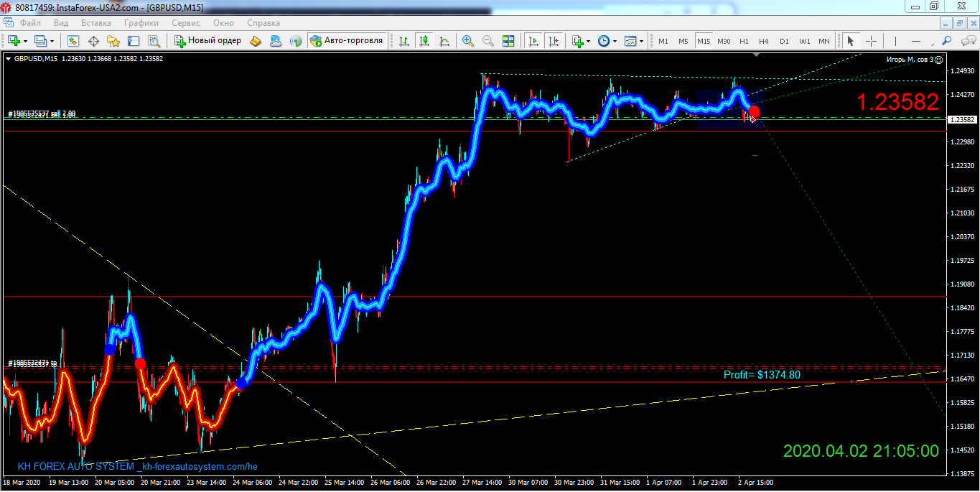Select the M15 timeframe
Image resolution: width=980 pixels, height=492 pixels.
point(704,41)
